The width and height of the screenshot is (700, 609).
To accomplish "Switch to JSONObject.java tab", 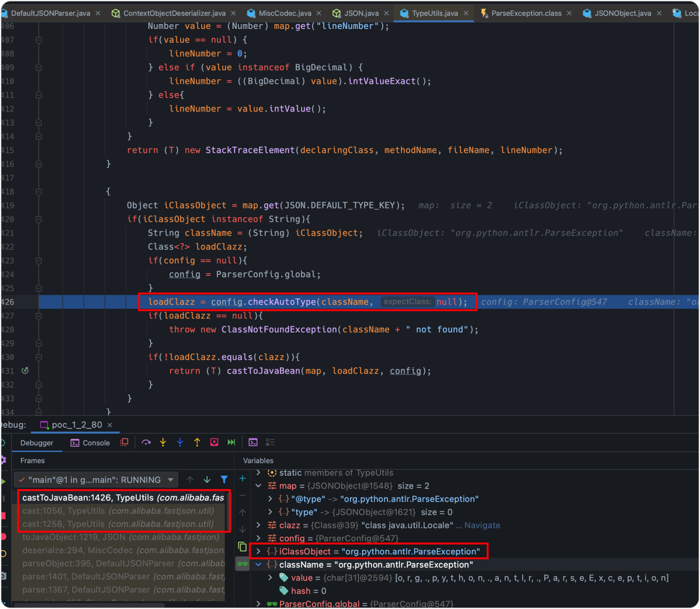I will tap(623, 13).
